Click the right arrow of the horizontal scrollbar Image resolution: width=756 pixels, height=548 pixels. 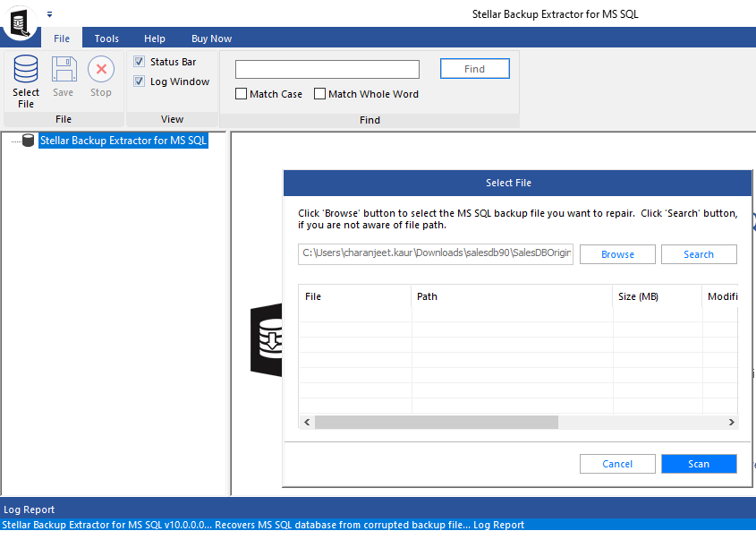pyautogui.click(x=731, y=422)
